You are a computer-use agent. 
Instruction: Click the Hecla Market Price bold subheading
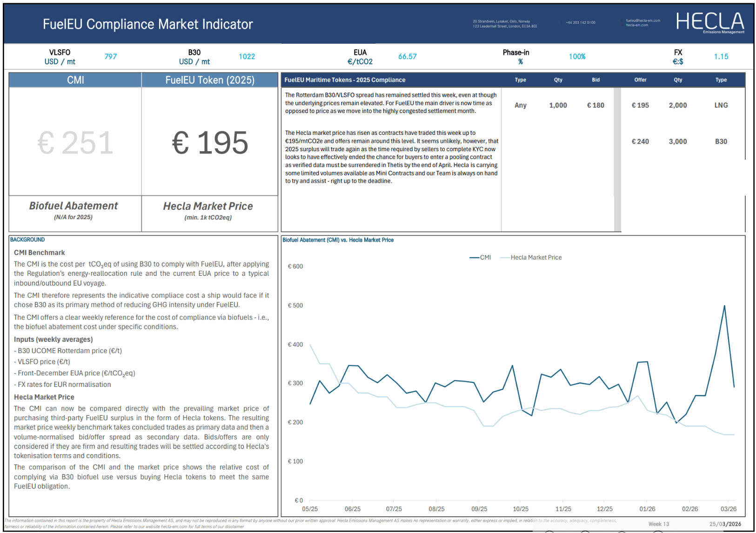pyautogui.click(x=44, y=397)
